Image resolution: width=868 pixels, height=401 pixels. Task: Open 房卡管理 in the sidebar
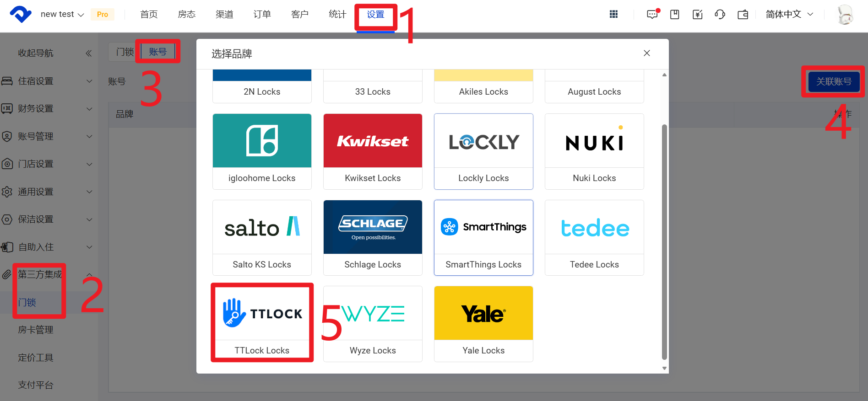[36, 330]
